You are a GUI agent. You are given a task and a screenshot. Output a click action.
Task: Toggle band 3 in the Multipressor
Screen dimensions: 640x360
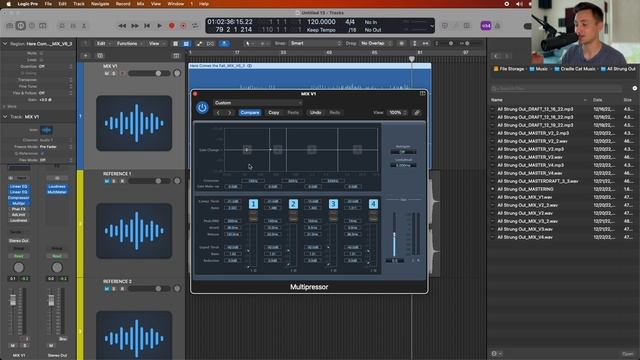coord(333,204)
